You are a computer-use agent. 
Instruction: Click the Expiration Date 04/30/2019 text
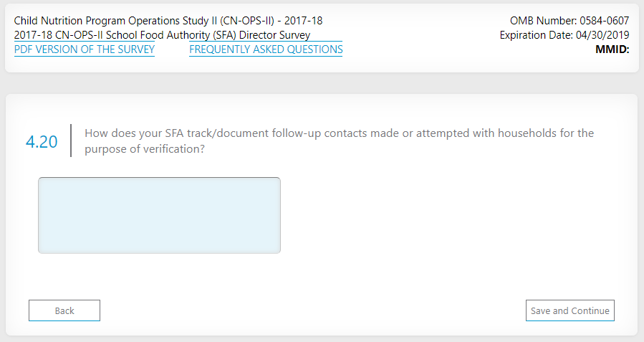tap(564, 35)
